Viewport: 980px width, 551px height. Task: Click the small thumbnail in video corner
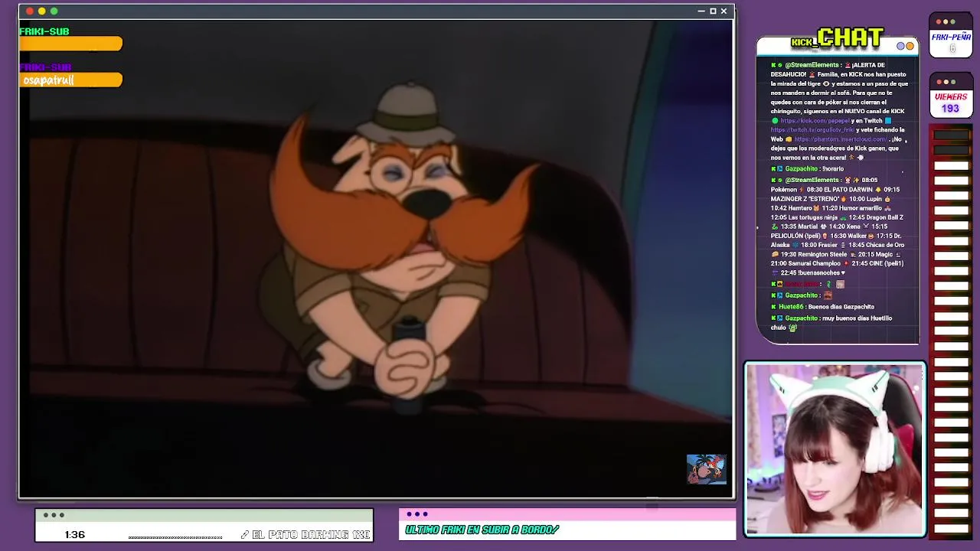(x=706, y=469)
